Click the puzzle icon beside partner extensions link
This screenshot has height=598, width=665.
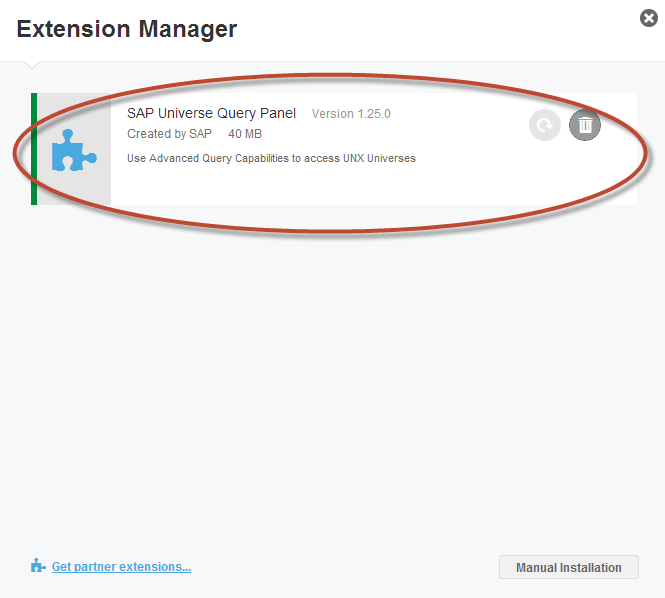pyautogui.click(x=38, y=565)
